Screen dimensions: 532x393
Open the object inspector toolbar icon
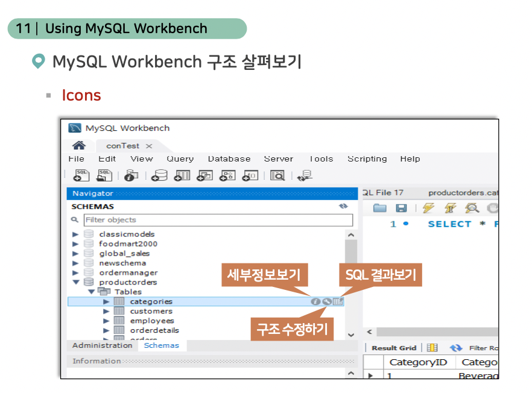coord(131,175)
